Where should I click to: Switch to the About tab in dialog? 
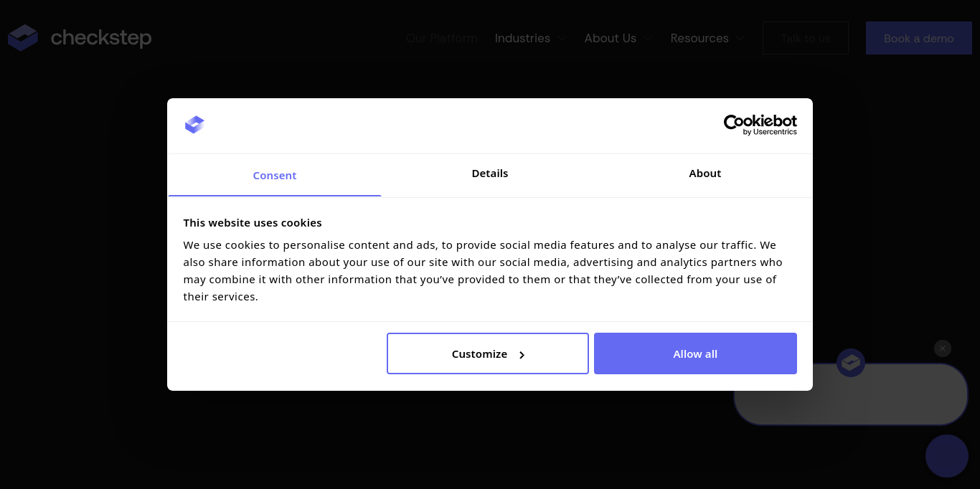click(705, 174)
